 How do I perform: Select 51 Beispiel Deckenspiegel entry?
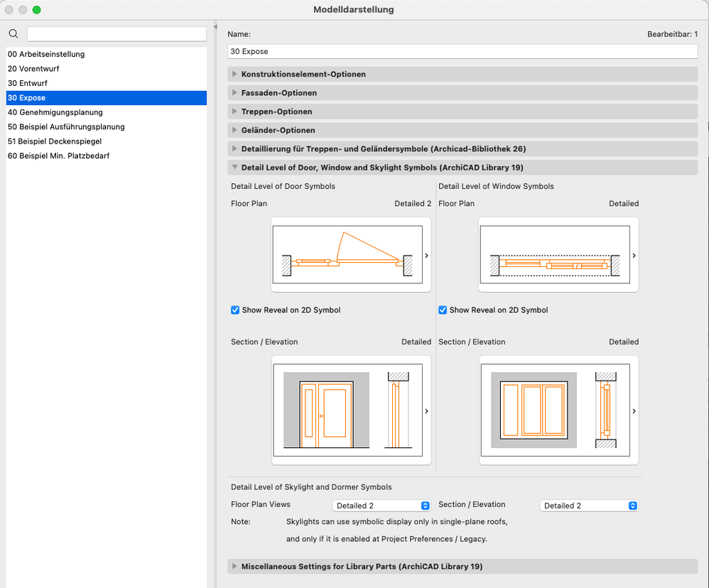(107, 141)
